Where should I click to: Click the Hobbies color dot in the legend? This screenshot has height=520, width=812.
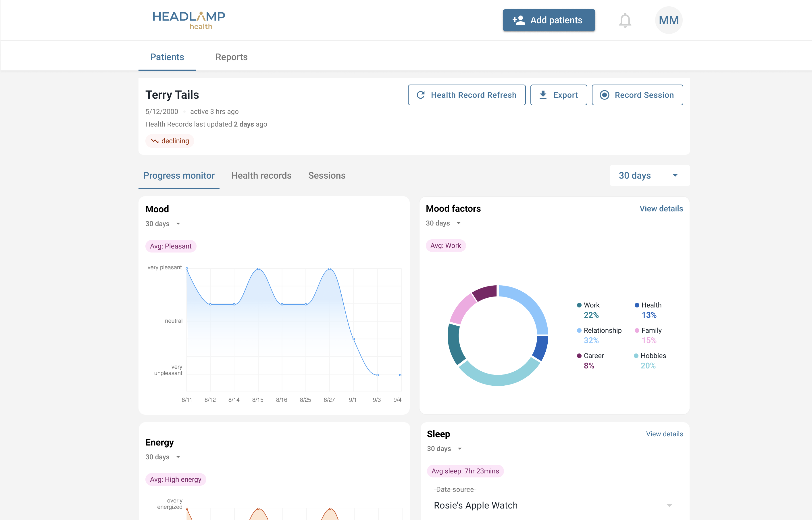click(x=636, y=355)
